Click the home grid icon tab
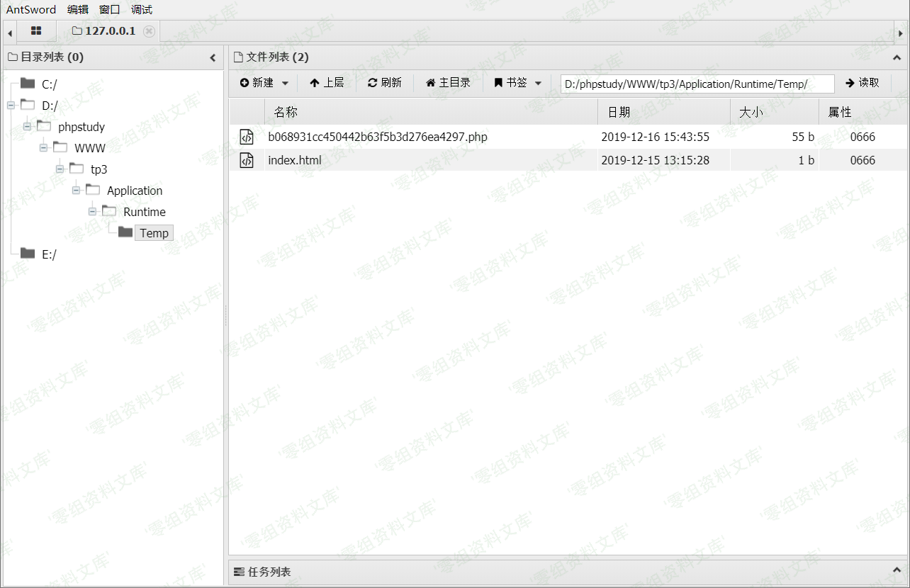This screenshot has height=588, width=910. pyautogui.click(x=36, y=31)
